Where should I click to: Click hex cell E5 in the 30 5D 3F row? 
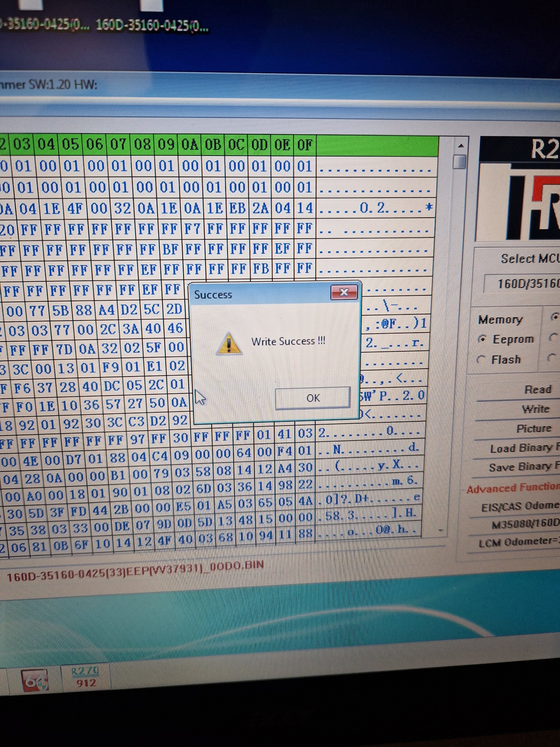click(184, 505)
